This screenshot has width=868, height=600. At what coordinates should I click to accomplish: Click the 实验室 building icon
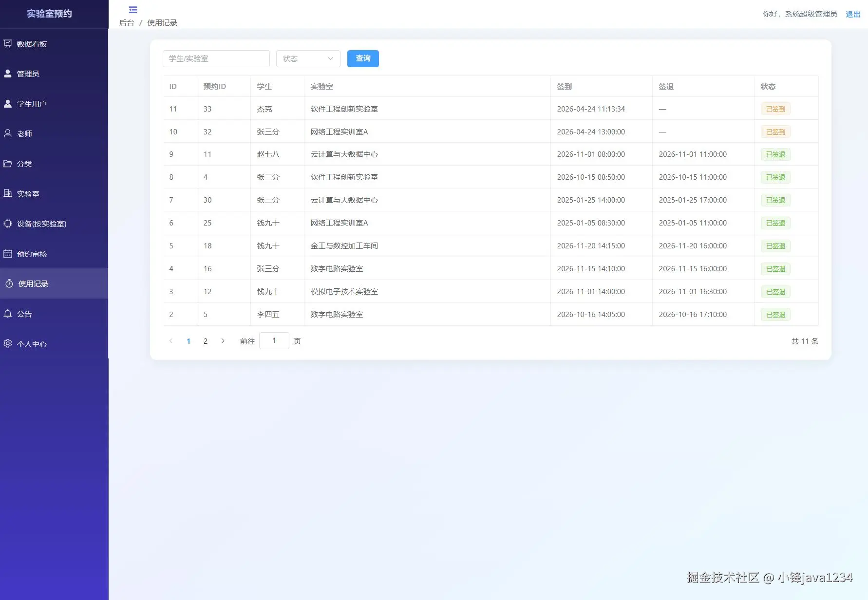[x=8, y=193]
